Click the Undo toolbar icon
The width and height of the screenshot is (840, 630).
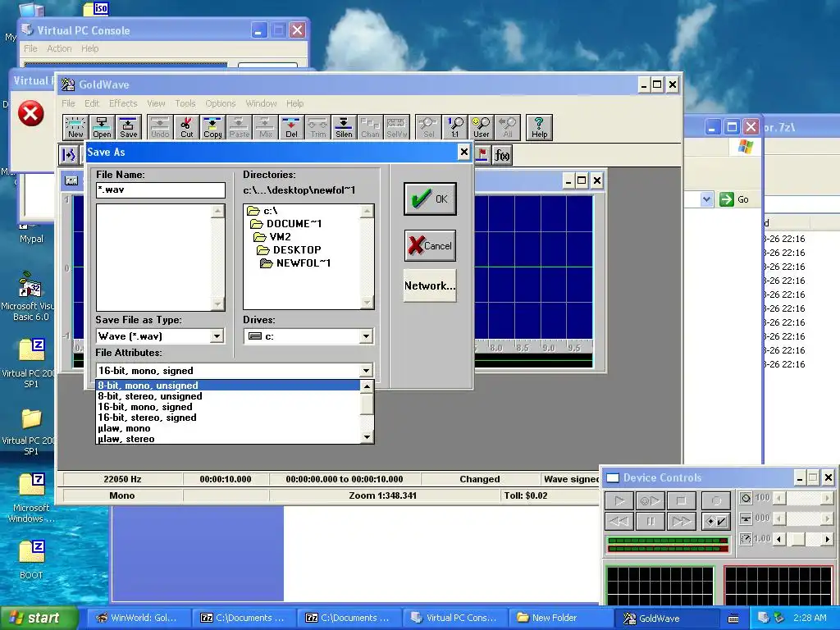tap(160, 127)
